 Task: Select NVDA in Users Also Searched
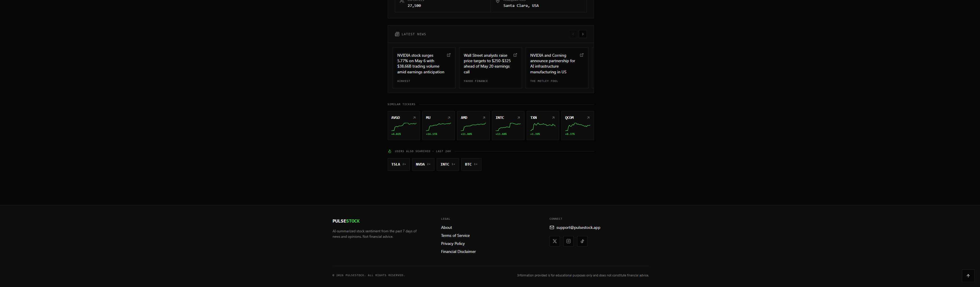point(423,164)
